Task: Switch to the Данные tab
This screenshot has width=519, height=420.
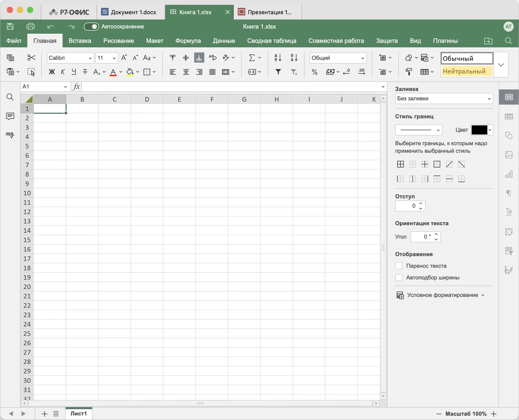Action: pos(224,41)
